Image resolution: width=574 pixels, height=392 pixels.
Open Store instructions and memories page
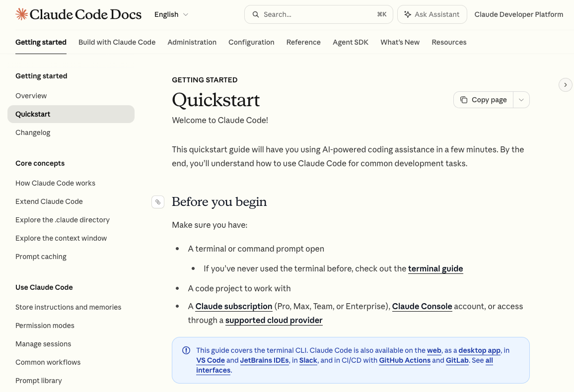(68, 307)
